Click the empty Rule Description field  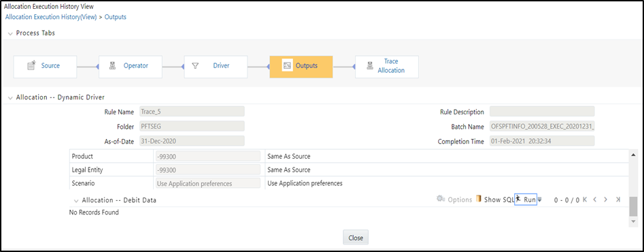(542, 112)
